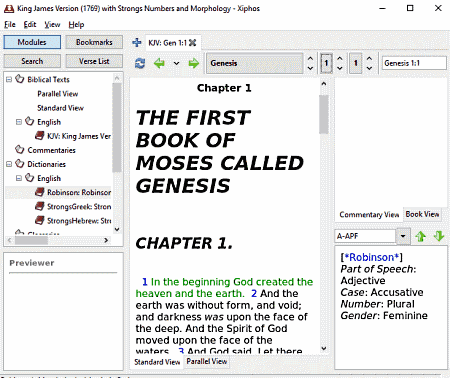Decrease the chapter number
450x378 pixels.
[x=340, y=68]
